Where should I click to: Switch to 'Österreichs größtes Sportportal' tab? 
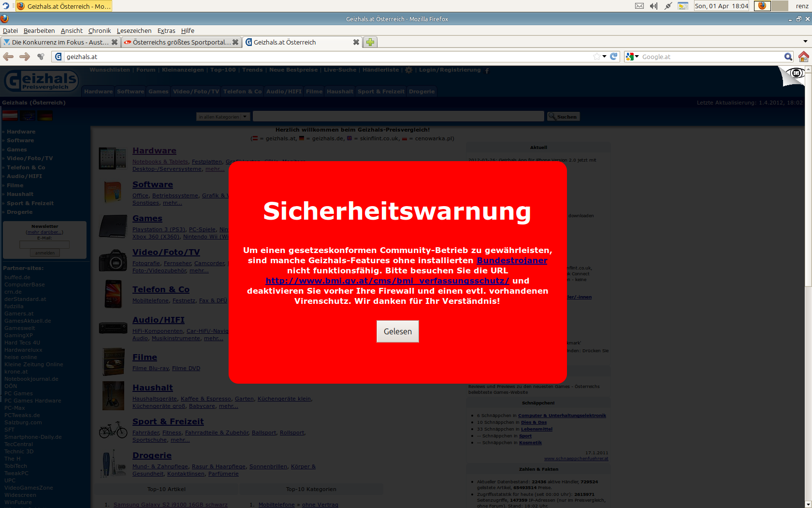181,42
